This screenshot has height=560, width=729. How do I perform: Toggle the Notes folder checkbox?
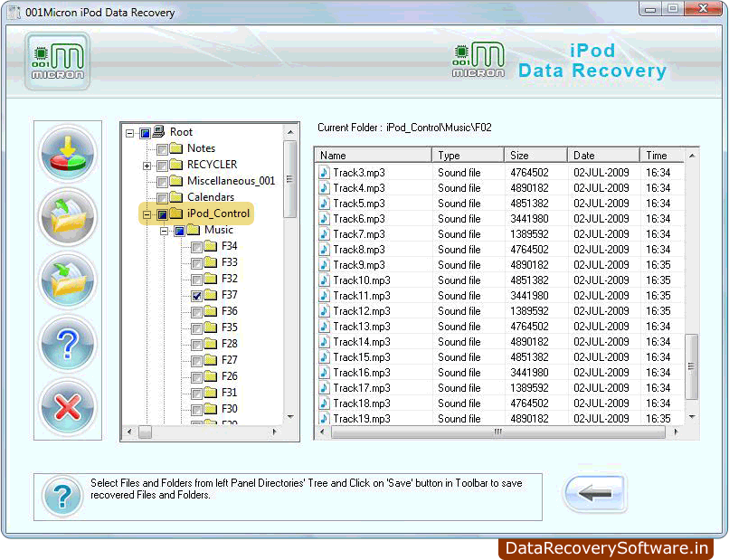pyautogui.click(x=162, y=149)
